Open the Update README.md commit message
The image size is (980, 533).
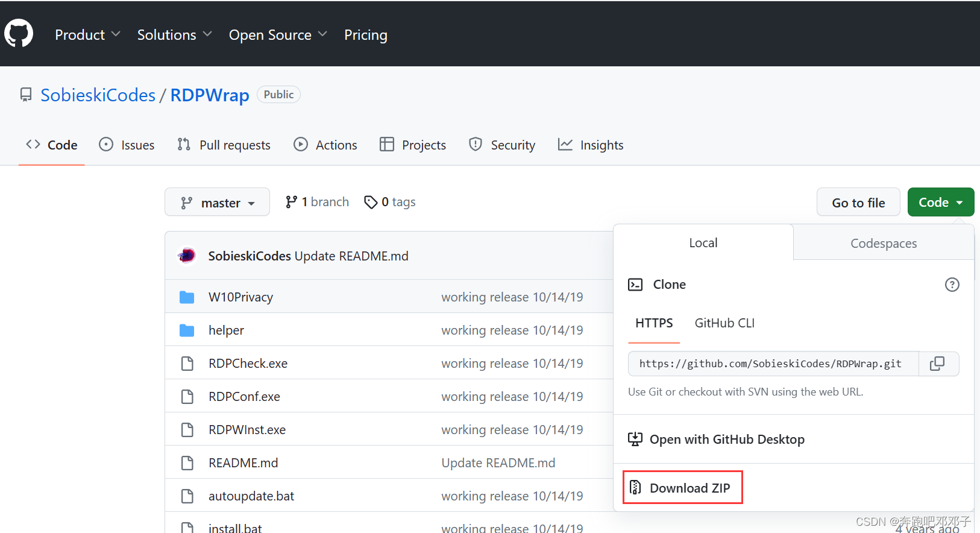(351, 256)
